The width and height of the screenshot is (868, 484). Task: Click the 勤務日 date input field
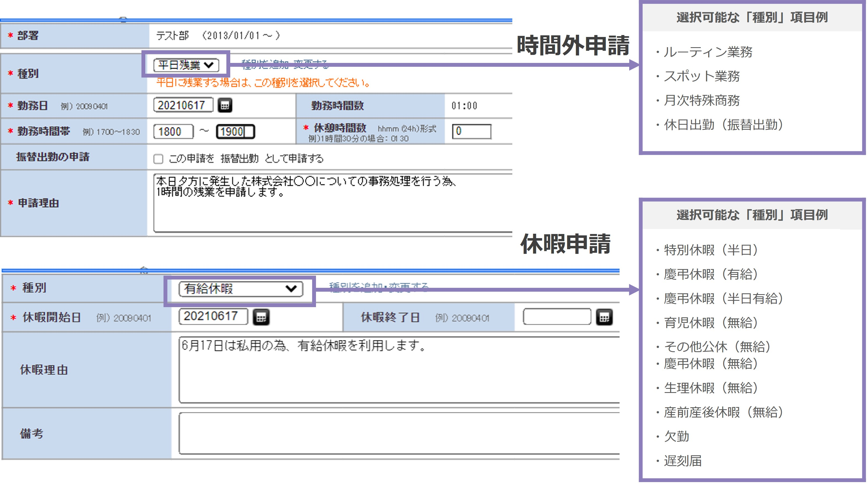click(x=183, y=105)
